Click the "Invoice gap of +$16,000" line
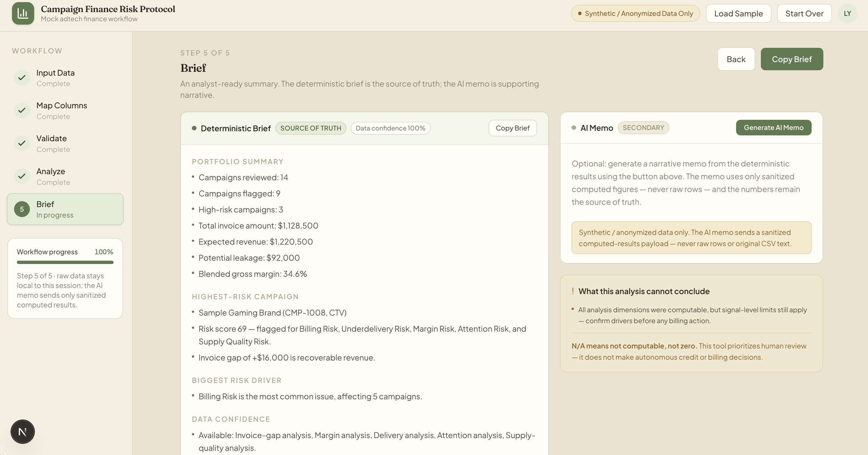Image resolution: width=868 pixels, height=455 pixels. tap(287, 358)
